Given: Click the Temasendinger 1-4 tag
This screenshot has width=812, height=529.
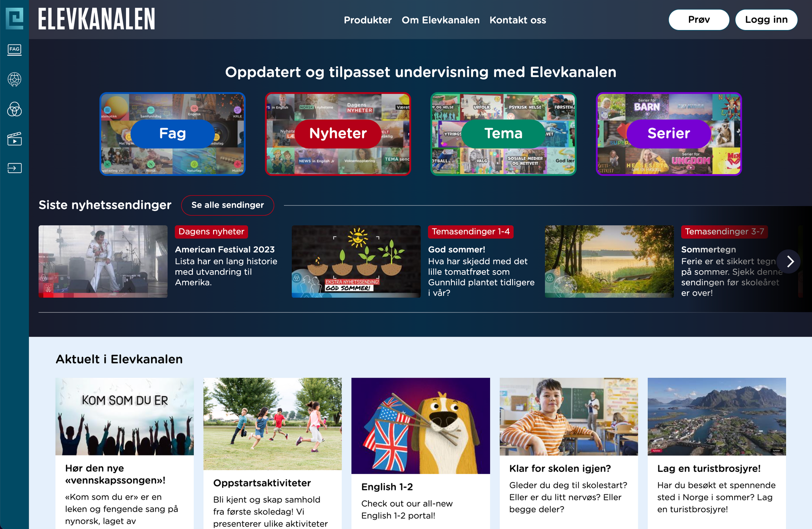Looking at the screenshot, I should click(471, 232).
